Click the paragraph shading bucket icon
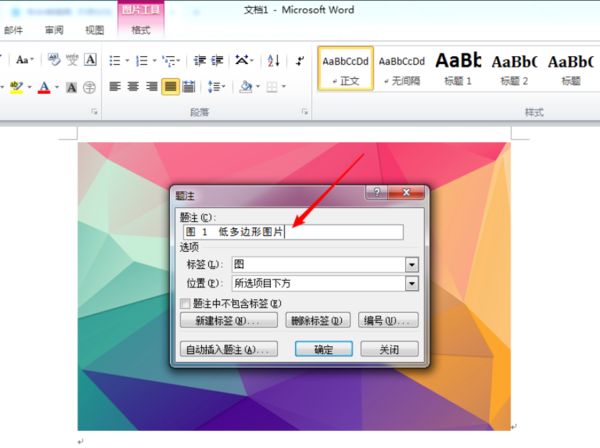 coord(246,87)
